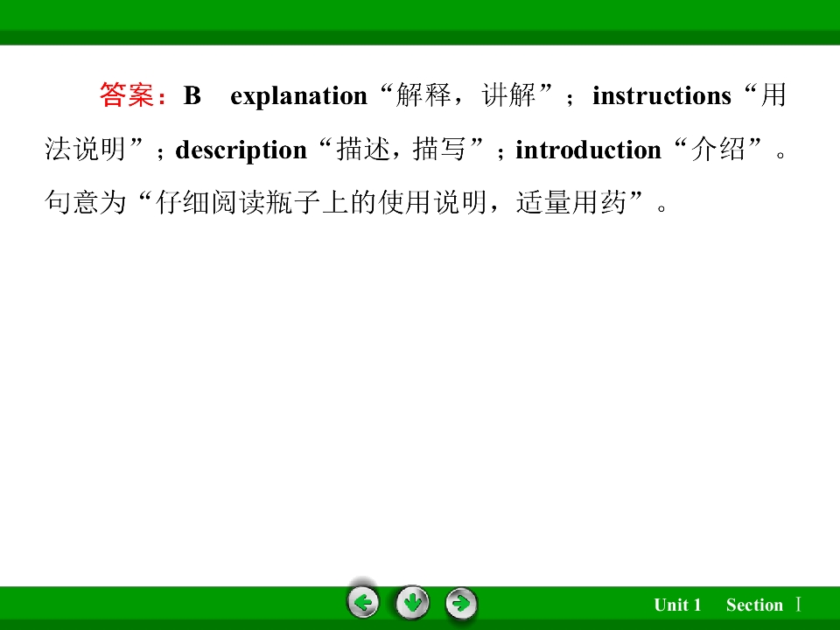Go to previous slide with left arrow
840x630 pixels.
coord(362,603)
